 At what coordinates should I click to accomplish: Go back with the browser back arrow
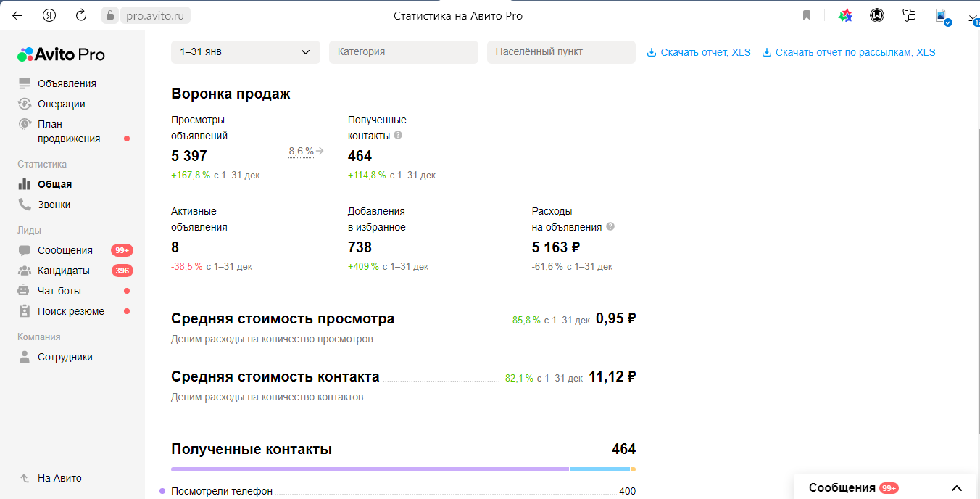(17, 15)
